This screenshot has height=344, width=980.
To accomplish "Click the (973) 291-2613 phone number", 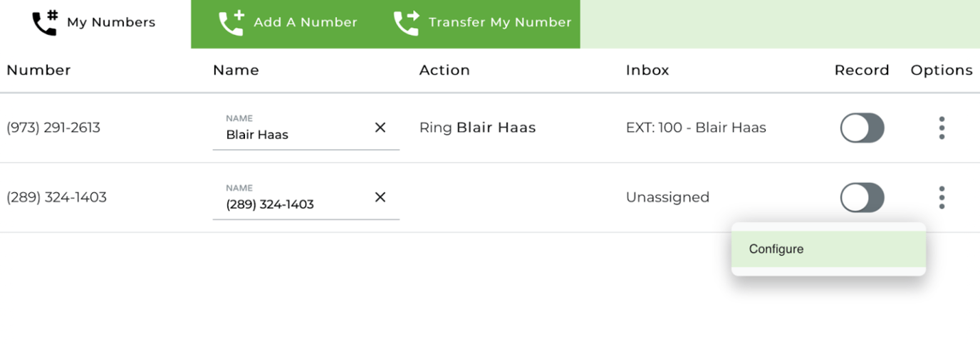I will point(53,128).
